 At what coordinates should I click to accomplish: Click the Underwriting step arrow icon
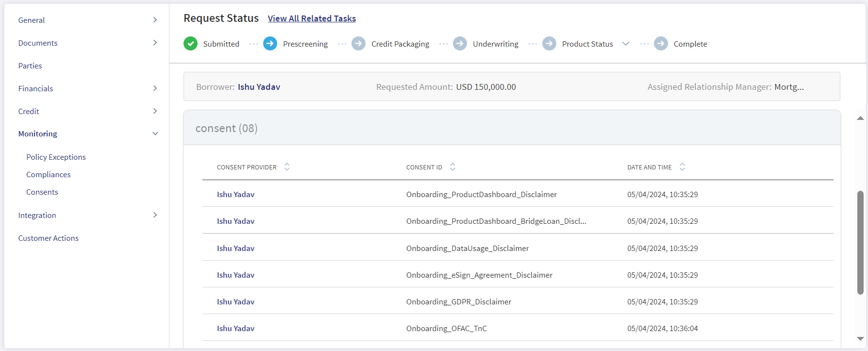tap(460, 44)
